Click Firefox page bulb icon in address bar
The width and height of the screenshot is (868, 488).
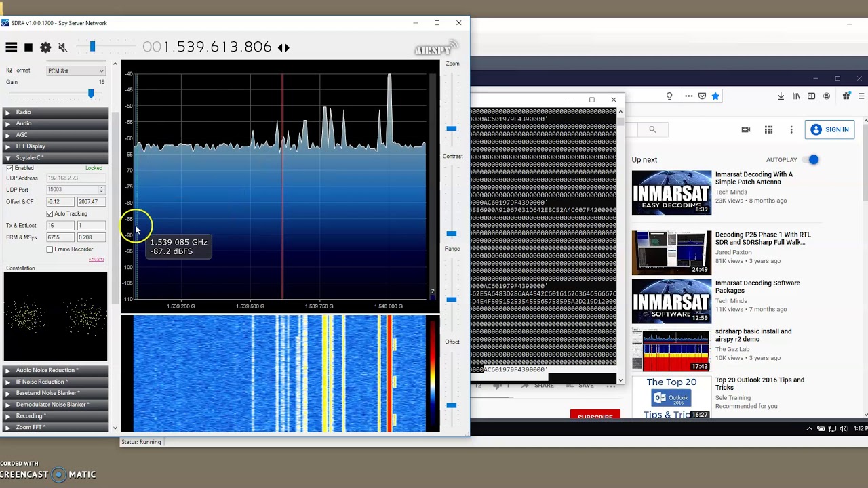click(x=669, y=96)
